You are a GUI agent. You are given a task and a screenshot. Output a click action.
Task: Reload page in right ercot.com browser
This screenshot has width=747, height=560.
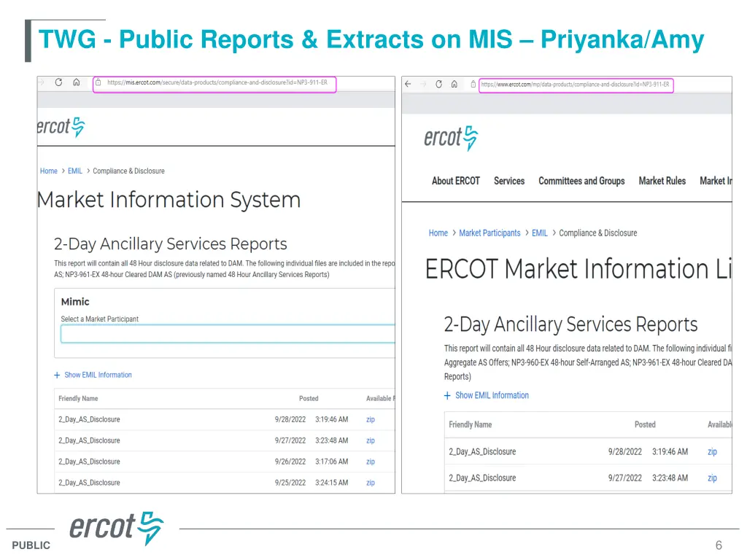click(x=438, y=84)
